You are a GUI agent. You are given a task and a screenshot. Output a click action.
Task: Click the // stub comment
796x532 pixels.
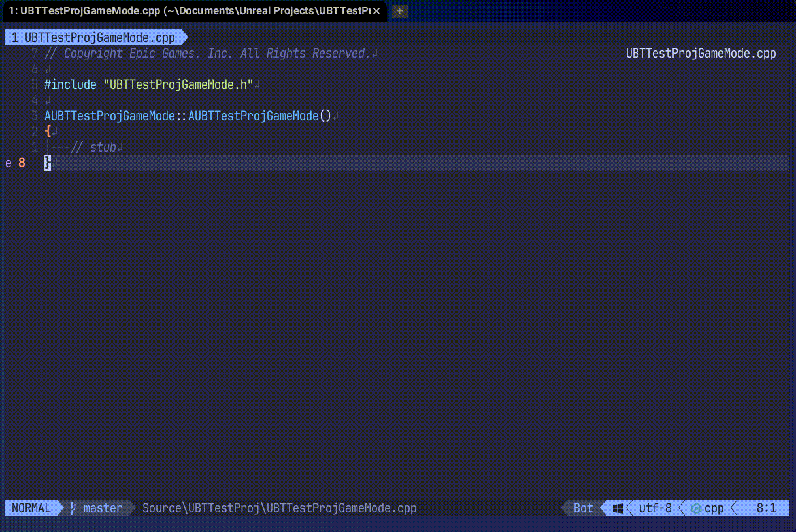93,147
